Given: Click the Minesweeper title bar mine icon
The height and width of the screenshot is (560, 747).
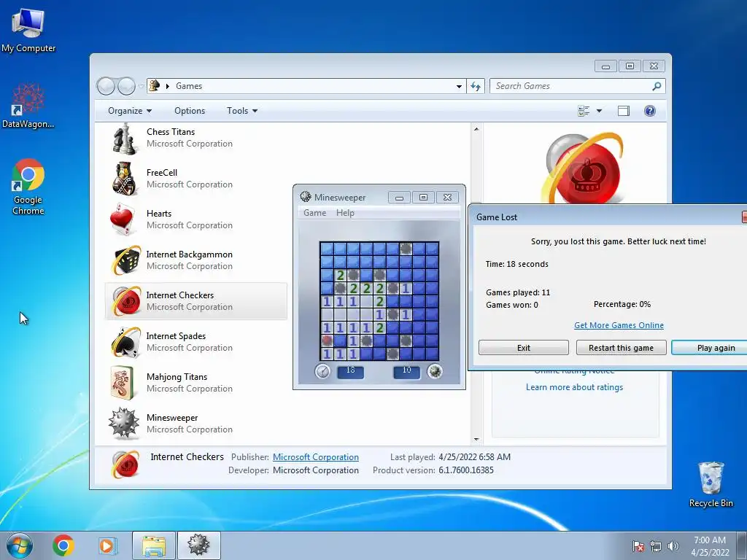Looking at the screenshot, I should pos(306,197).
